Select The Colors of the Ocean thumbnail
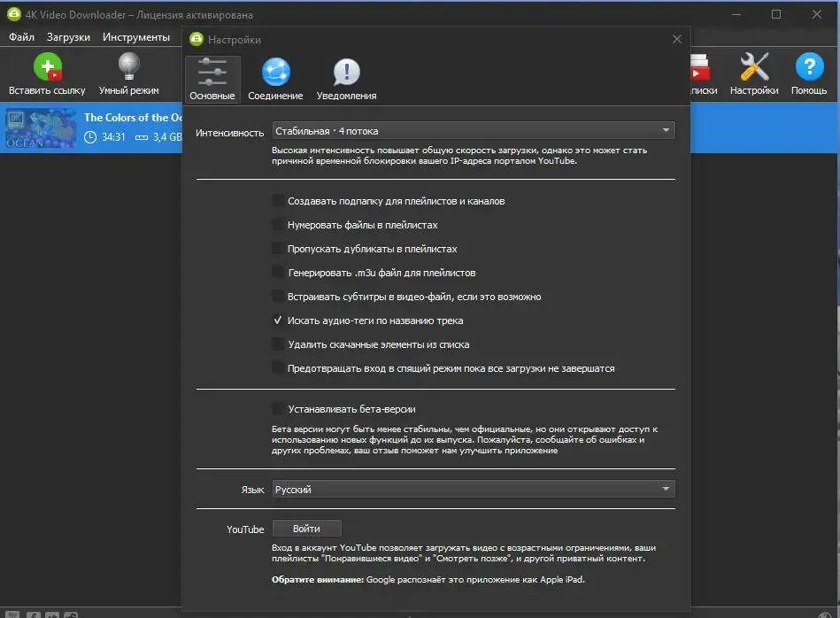Image resolution: width=840 pixels, height=618 pixels. click(41, 128)
